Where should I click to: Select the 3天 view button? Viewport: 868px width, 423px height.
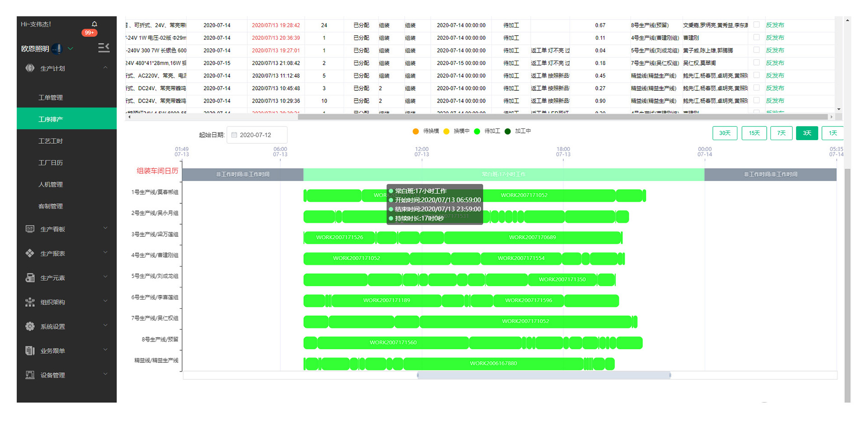click(x=807, y=133)
